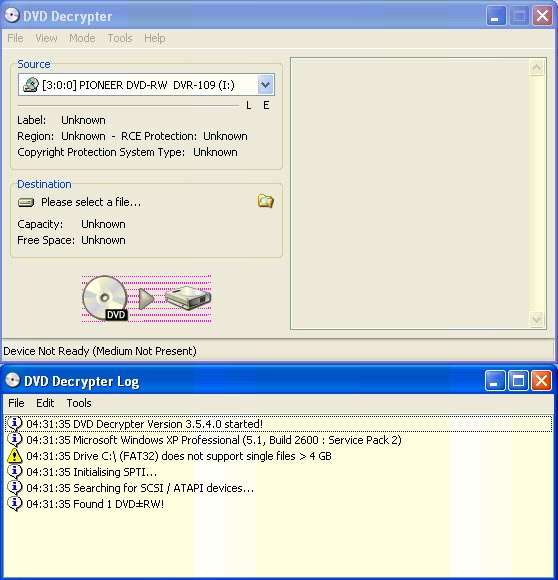Click the L button under Source

pos(248,105)
